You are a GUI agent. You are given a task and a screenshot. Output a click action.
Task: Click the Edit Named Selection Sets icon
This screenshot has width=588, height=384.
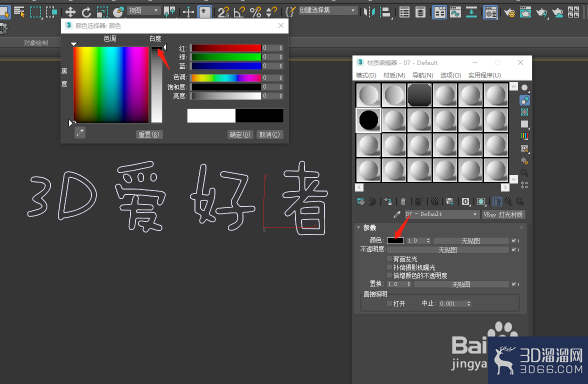coord(290,12)
